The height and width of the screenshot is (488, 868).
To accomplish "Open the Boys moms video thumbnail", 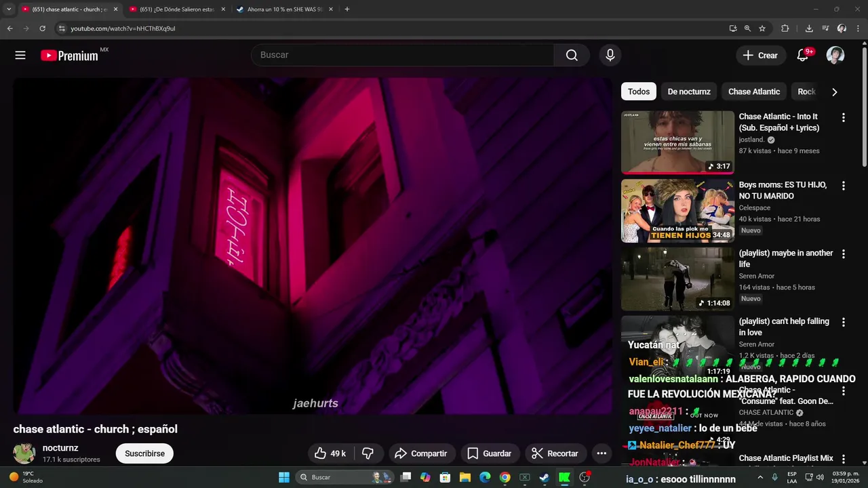I will pos(677,211).
